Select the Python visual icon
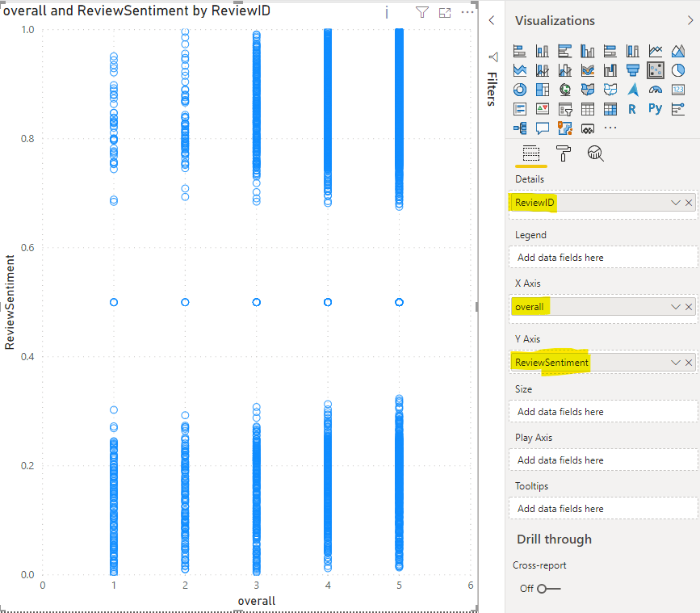 (x=655, y=108)
